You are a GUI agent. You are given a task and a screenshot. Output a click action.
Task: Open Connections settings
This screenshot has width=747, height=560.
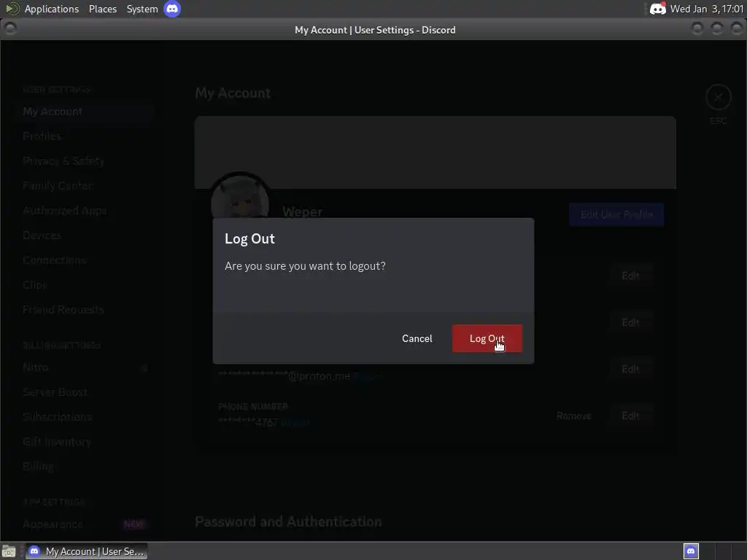point(88,260)
